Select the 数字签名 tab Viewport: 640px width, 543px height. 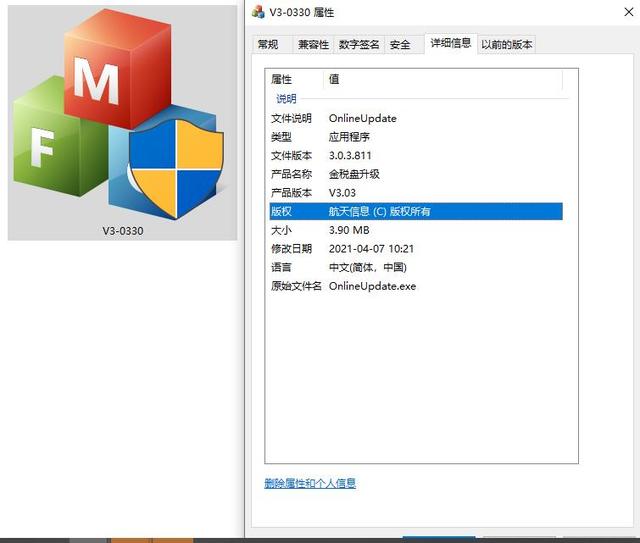[x=359, y=44]
